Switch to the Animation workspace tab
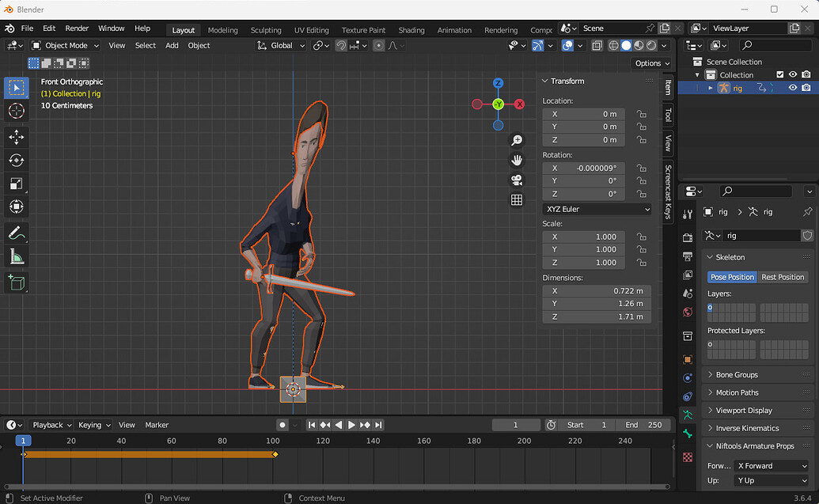The image size is (819, 504). 454,30
